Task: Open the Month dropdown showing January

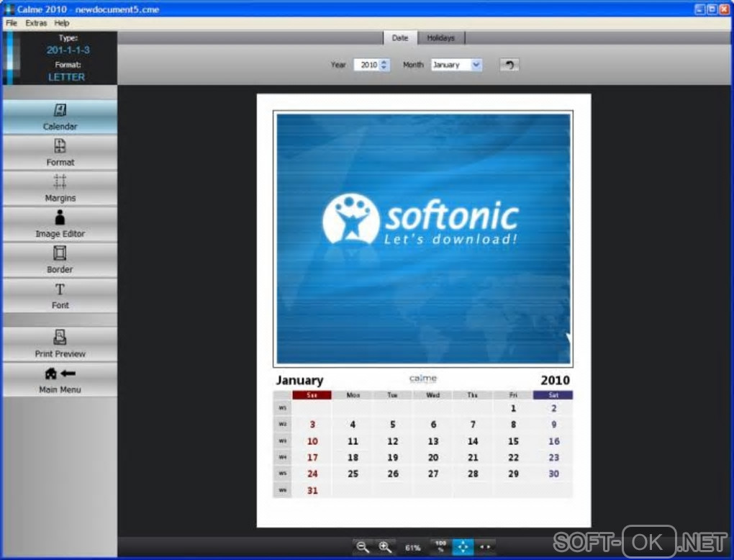Action: 456,65
